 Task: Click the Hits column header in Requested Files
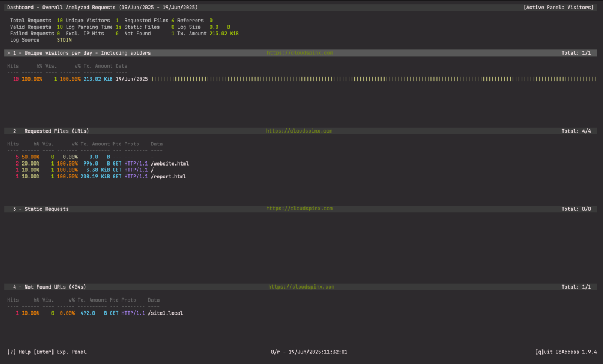[x=13, y=144]
